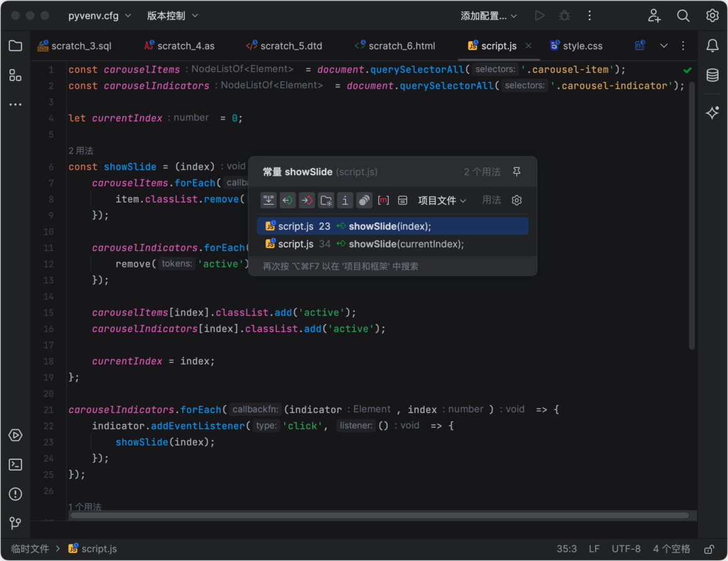728x561 pixels.
Task: Select usage script.js 34 showSlide(currentIndex)
Action: click(x=392, y=244)
